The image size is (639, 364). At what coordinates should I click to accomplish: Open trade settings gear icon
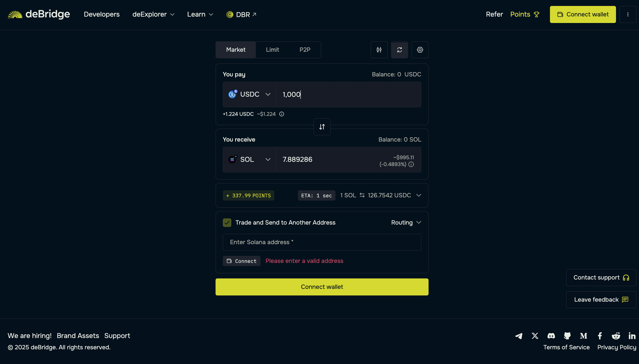[x=420, y=50]
